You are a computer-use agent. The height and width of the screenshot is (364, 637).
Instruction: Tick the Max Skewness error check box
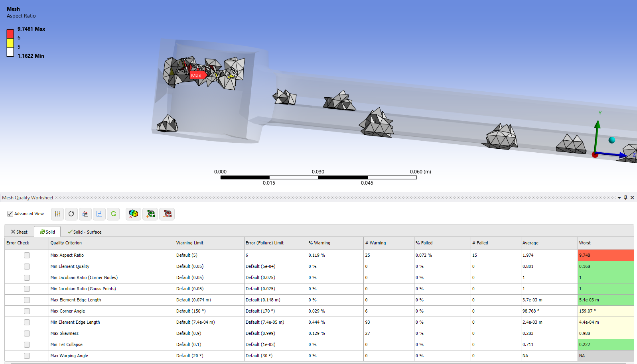(27, 333)
